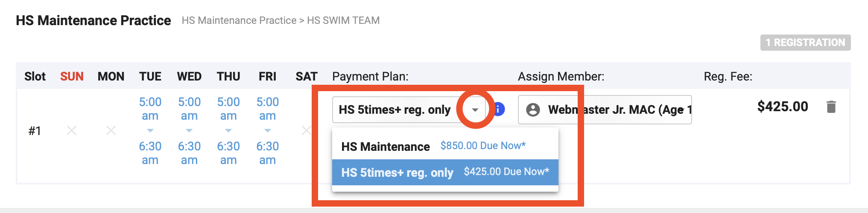Click Friday 6:30 am end time
The width and height of the screenshot is (868, 213).
coord(268,153)
